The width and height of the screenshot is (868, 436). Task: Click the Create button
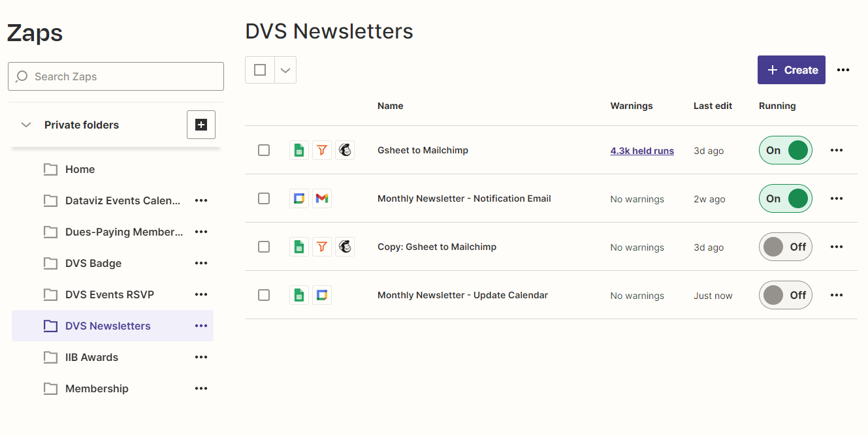[791, 70]
